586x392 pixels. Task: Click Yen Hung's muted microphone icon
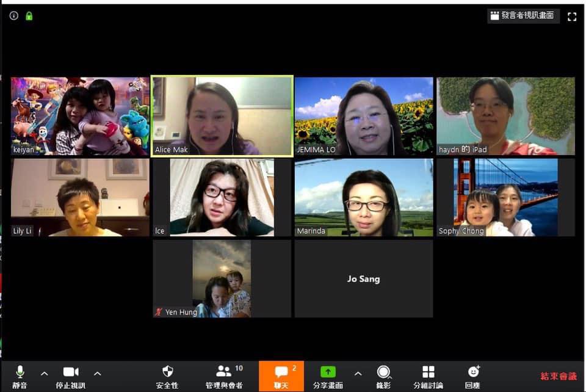click(159, 311)
